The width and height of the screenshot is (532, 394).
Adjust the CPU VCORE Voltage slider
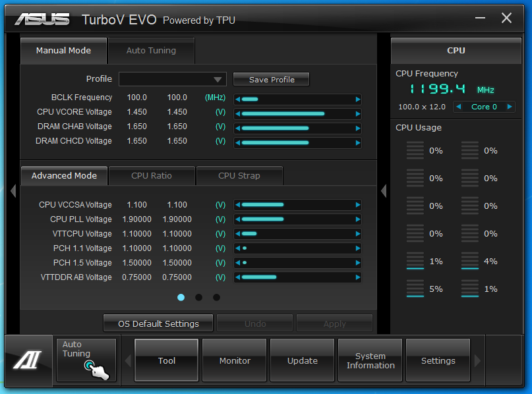pyautogui.click(x=297, y=114)
